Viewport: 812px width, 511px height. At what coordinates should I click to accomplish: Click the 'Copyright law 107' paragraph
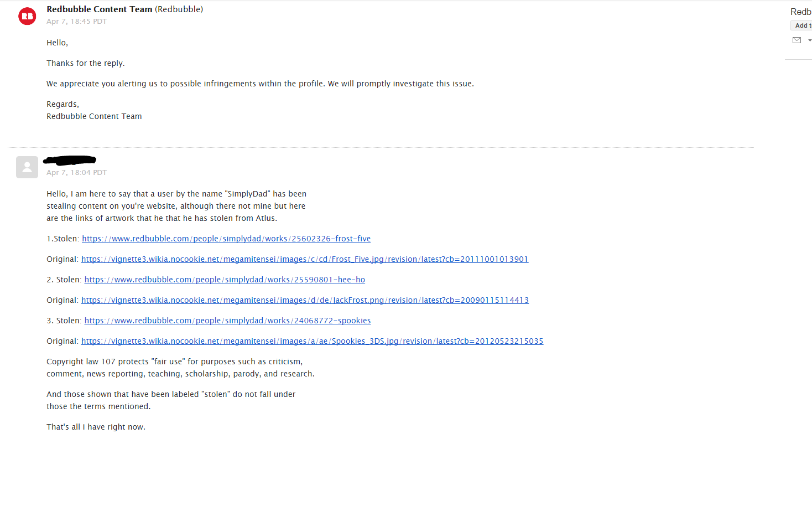pos(180,368)
